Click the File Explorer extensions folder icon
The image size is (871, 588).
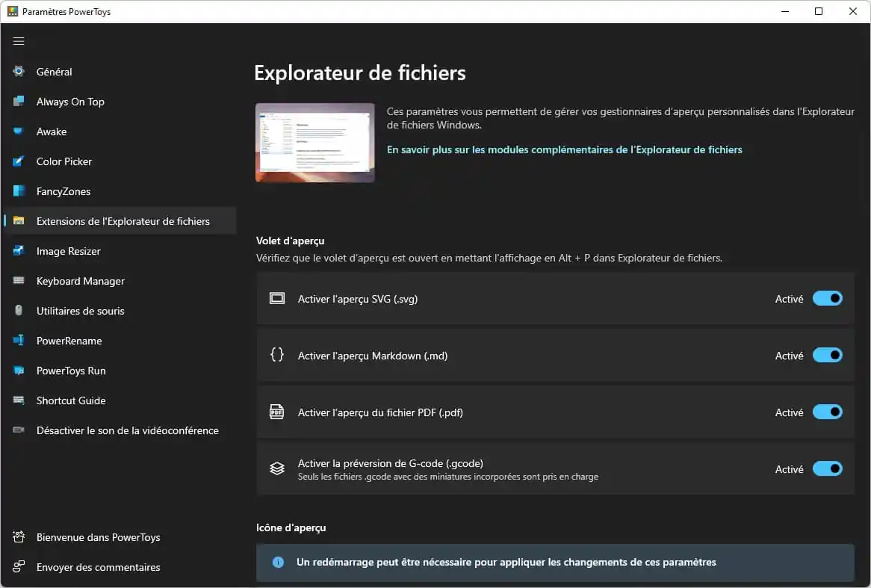click(19, 220)
